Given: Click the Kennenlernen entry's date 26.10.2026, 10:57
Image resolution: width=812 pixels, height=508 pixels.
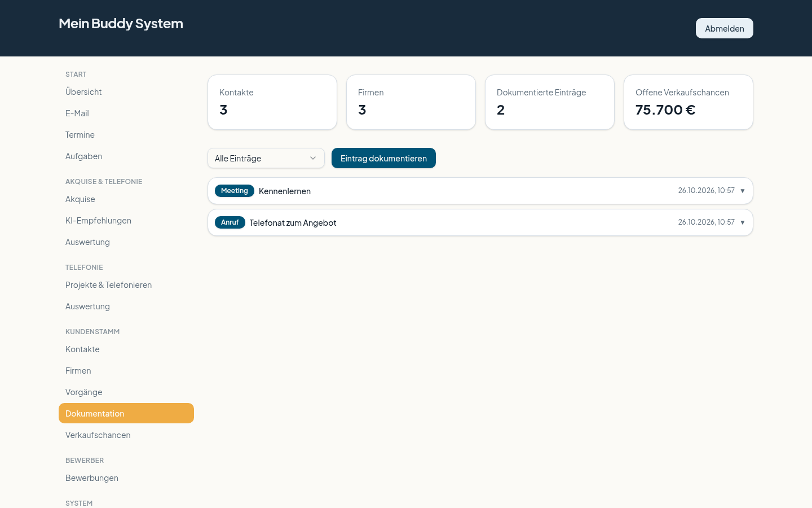Looking at the screenshot, I should [706, 191].
